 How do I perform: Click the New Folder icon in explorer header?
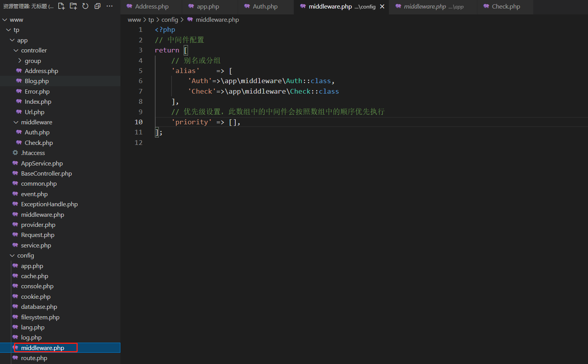73,6
